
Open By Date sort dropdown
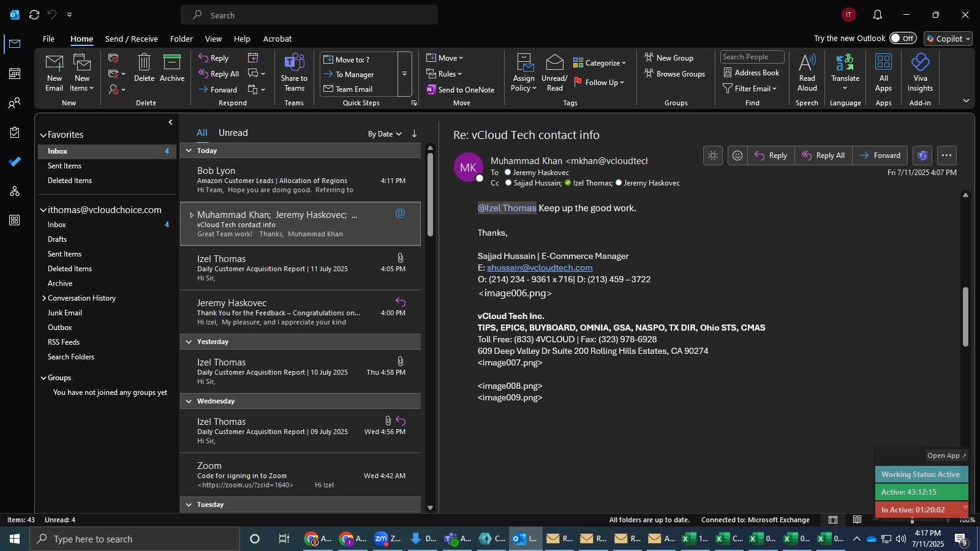click(x=385, y=133)
